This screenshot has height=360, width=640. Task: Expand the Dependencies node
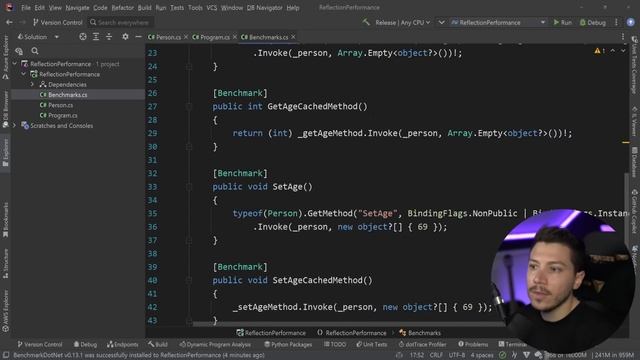[x=32, y=84]
